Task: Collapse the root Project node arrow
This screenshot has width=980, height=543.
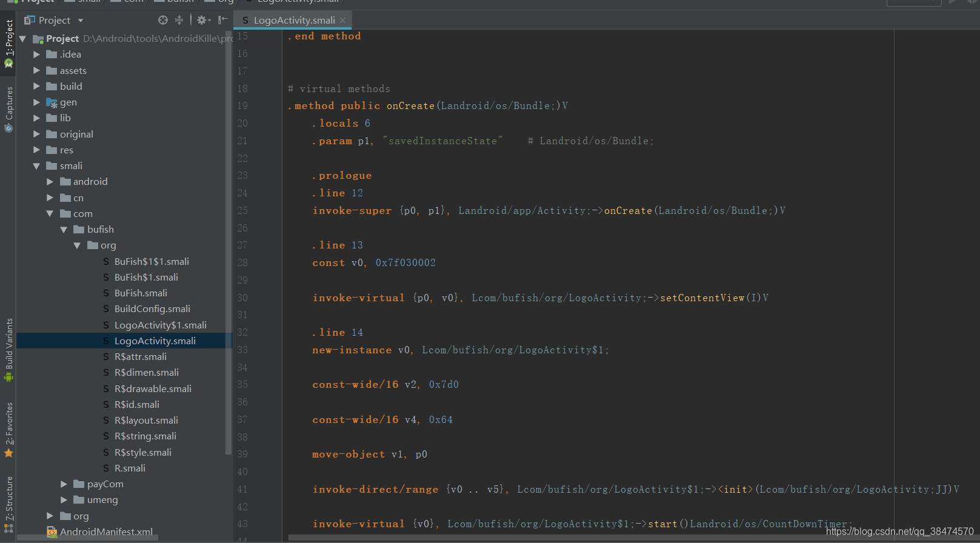Action: tap(23, 39)
